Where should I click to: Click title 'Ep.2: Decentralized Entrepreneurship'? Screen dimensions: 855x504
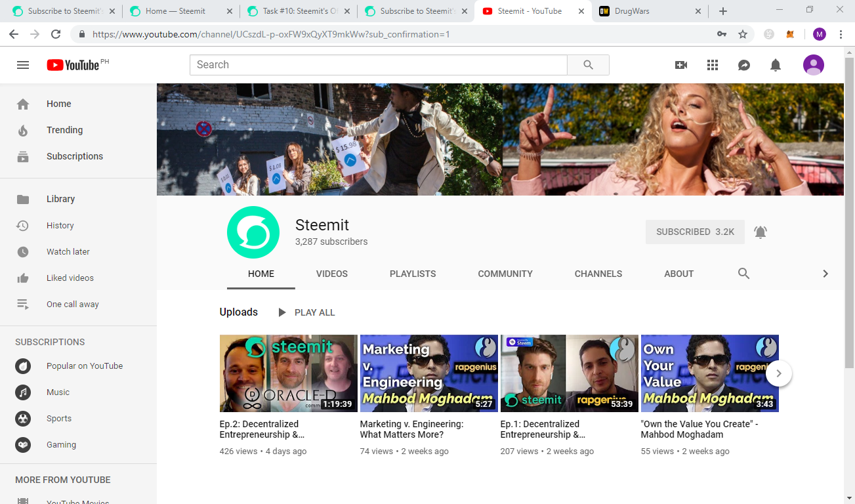[262, 429]
